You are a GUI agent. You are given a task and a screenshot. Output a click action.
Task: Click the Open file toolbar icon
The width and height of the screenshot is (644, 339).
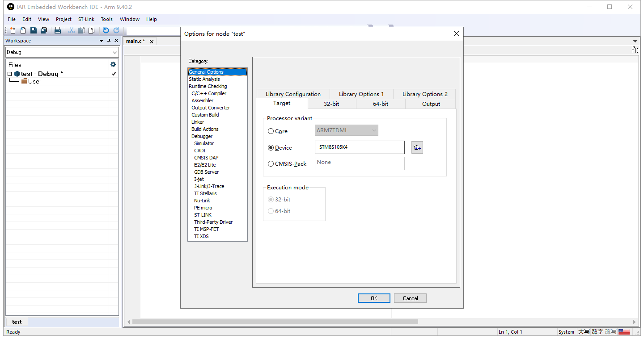pyautogui.click(x=23, y=30)
